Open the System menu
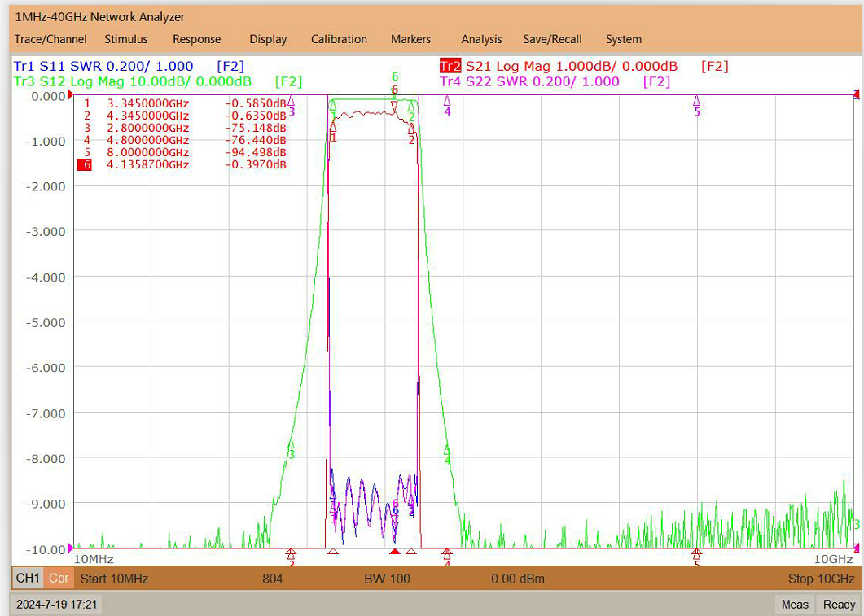 (x=623, y=39)
